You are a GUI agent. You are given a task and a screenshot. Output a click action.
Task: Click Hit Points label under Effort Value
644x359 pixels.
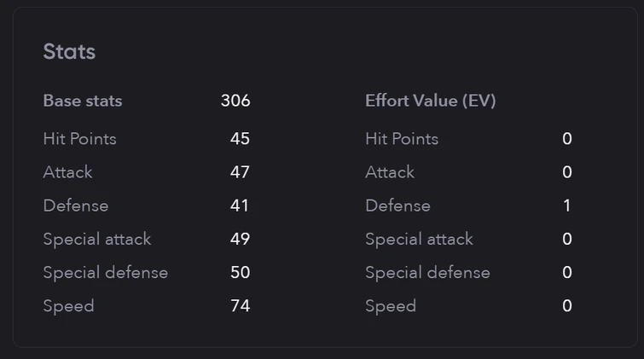click(x=402, y=138)
